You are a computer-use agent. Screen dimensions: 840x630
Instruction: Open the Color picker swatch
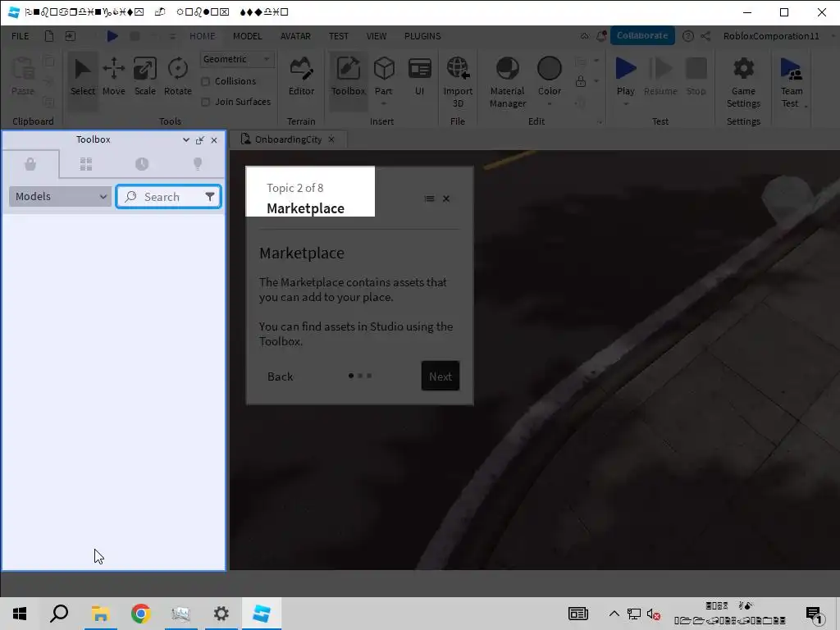coord(549,69)
